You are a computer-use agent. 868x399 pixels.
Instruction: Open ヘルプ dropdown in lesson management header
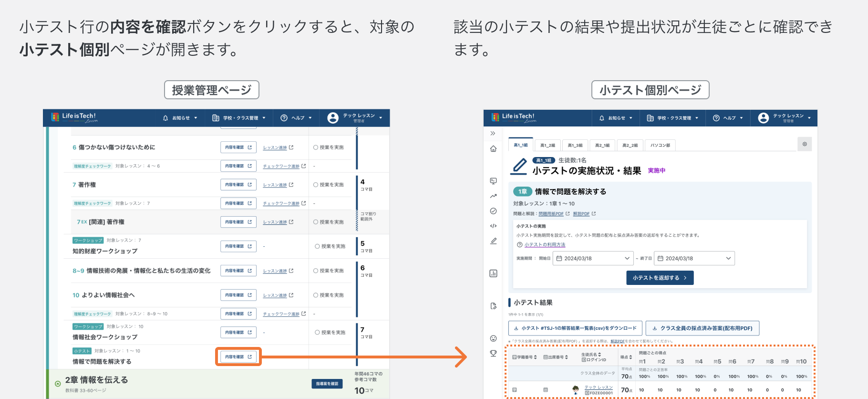296,118
